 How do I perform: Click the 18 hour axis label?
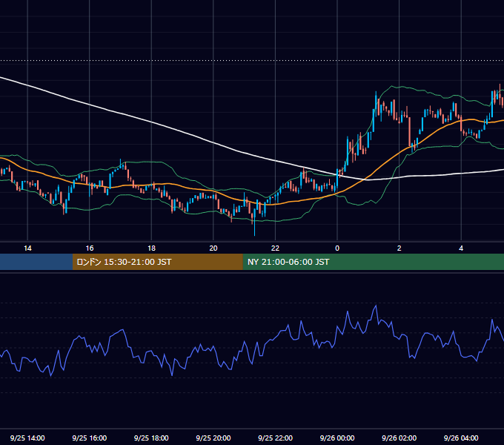click(151, 248)
